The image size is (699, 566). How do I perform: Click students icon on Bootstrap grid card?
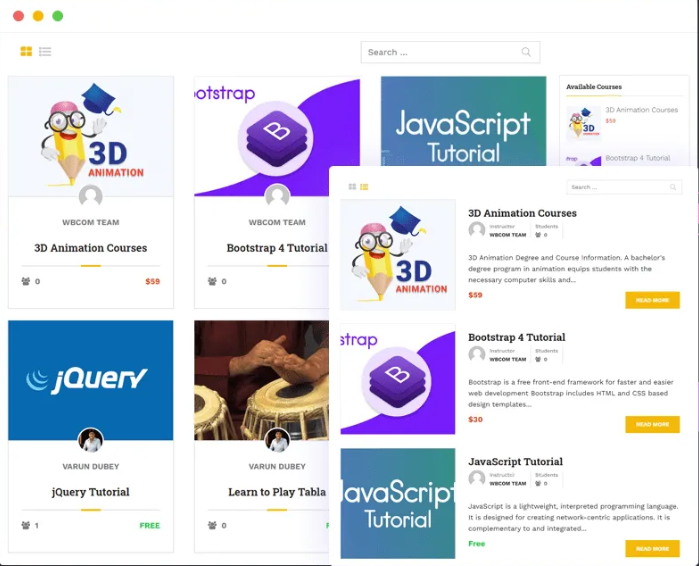click(212, 281)
